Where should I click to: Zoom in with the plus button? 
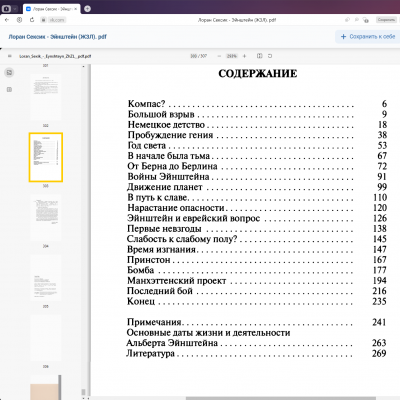pyautogui.click(x=244, y=56)
